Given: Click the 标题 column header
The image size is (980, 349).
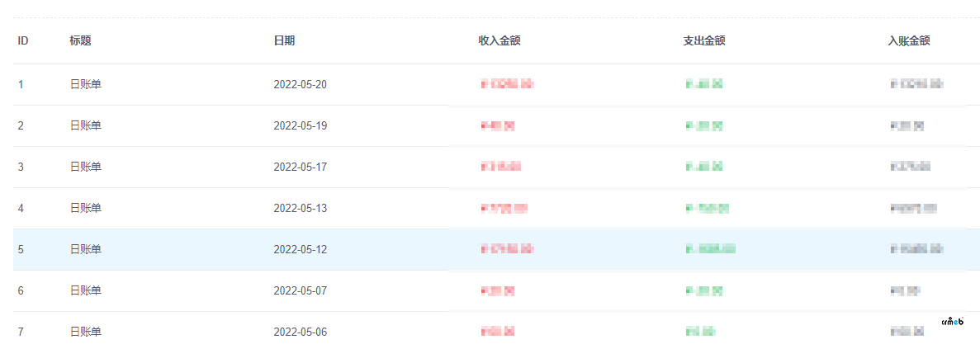Looking at the screenshot, I should [x=80, y=41].
